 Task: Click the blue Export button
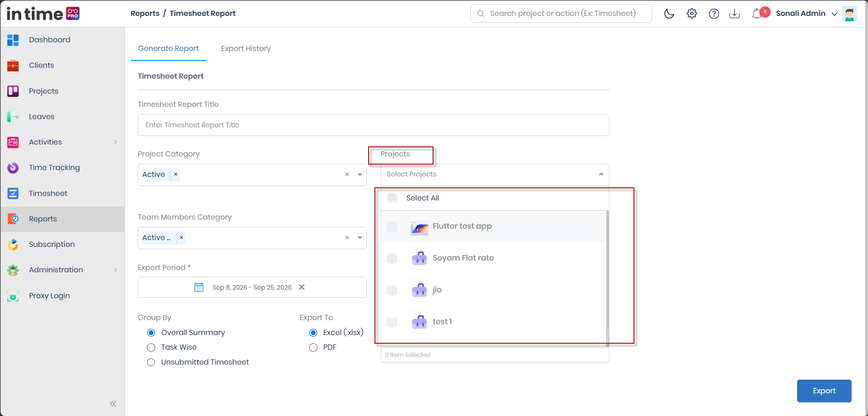(824, 391)
